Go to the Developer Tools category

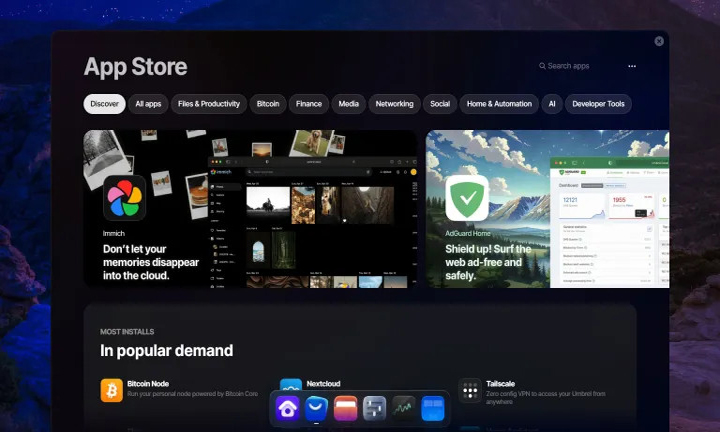click(x=598, y=104)
